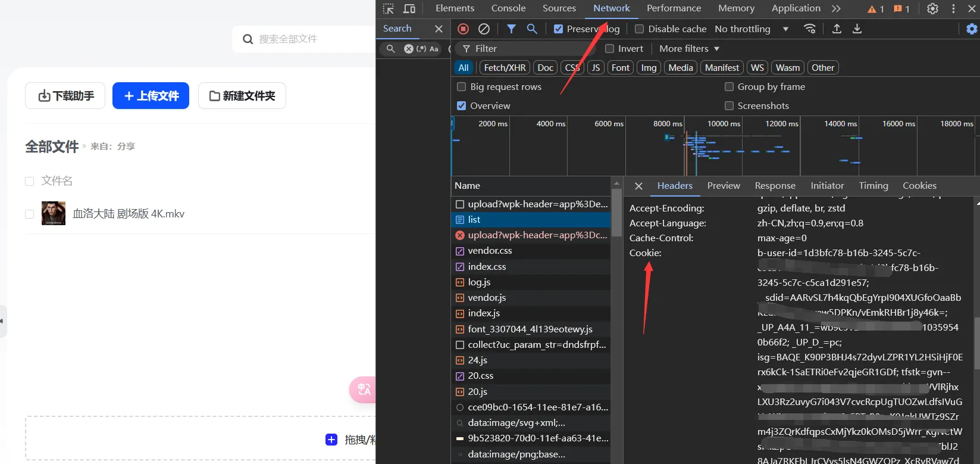The width and height of the screenshot is (980, 464).
Task: Open DevTools settings gear in the top bar
Action: 932,9
